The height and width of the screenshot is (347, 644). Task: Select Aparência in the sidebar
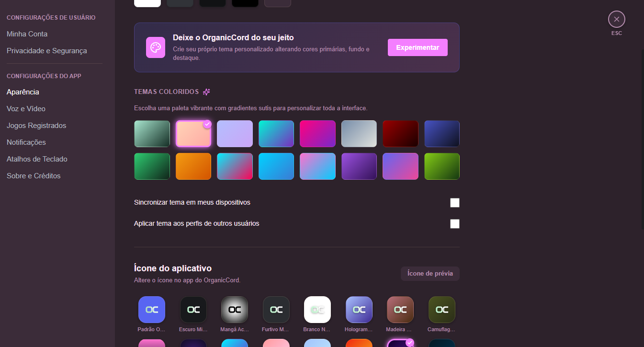(23, 92)
